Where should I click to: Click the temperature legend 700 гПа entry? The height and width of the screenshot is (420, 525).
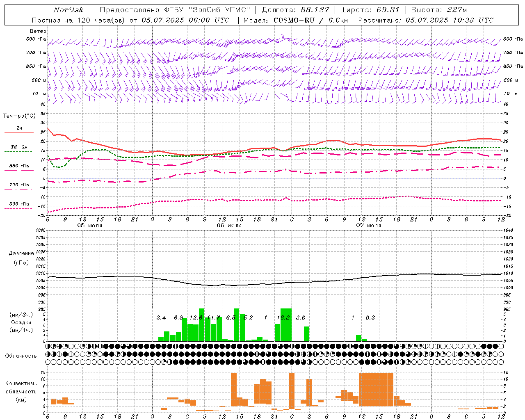click(x=19, y=185)
